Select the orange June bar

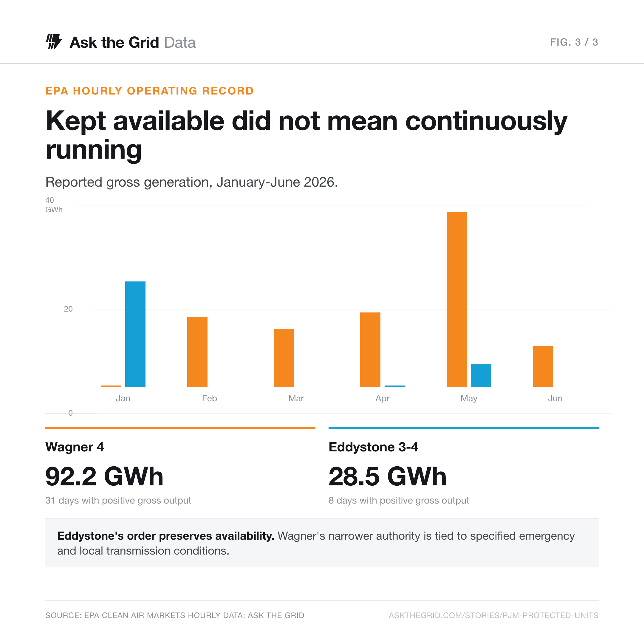[543, 367]
